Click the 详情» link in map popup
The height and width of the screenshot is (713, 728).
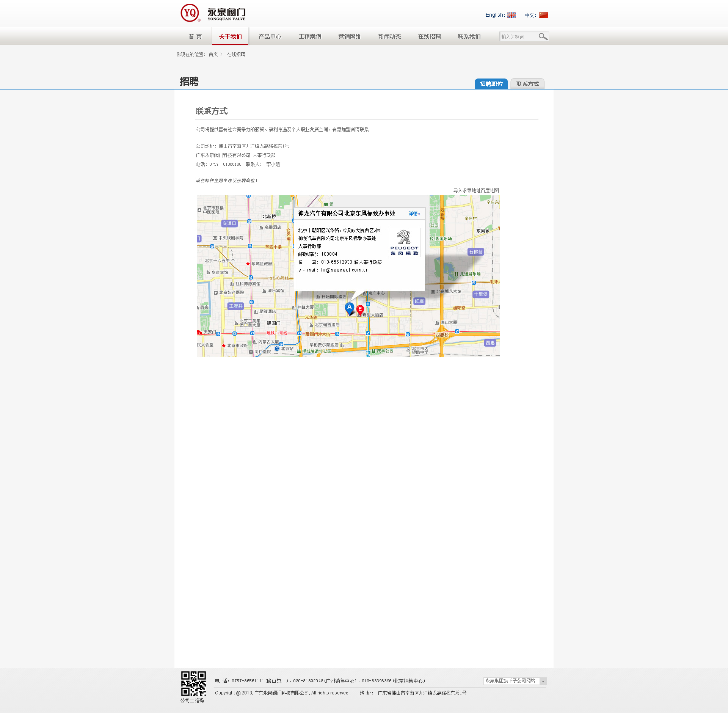[x=414, y=214]
